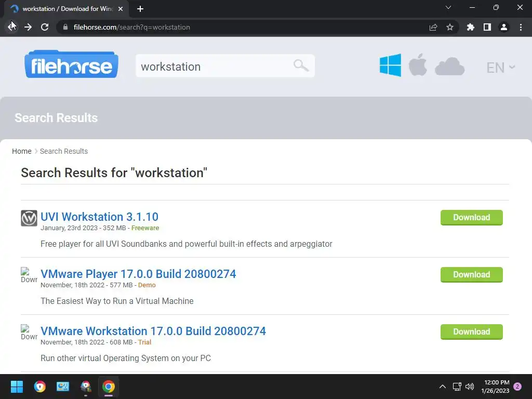The image size is (532, 399).
Task: Open UVI Workstation 3.1.10 link
Action: coord(99,217)
